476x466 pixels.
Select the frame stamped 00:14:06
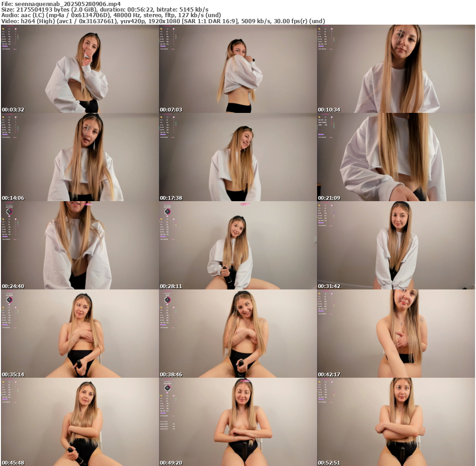(x=79, y=157)
